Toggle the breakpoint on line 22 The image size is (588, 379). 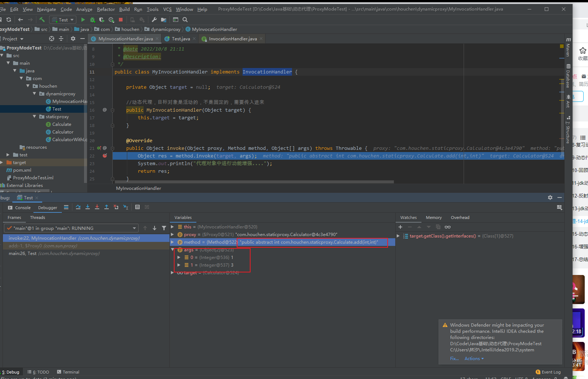pos(105,156)
